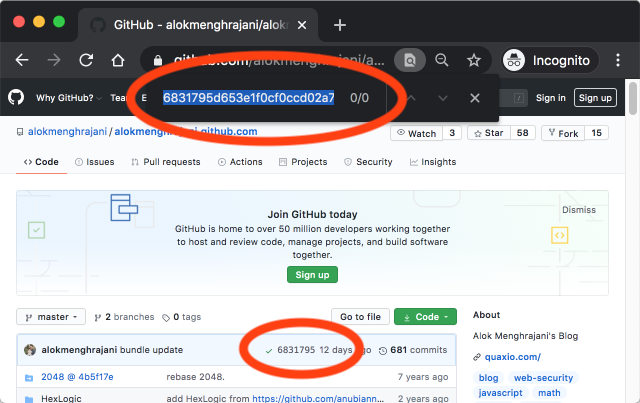Open the bundle update commit message
The width and height of the screenshot is (640, 403).
(x=151, y=350)
